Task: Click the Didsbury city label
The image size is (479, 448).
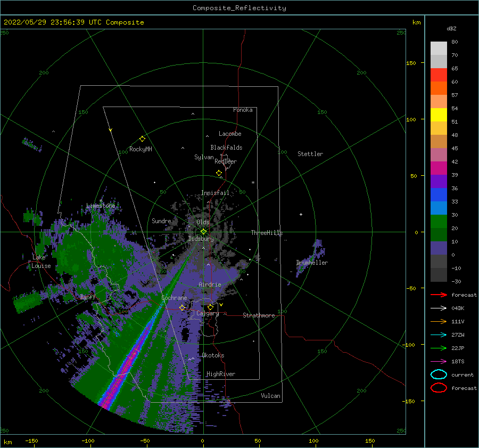Action: tap(201, 239)
